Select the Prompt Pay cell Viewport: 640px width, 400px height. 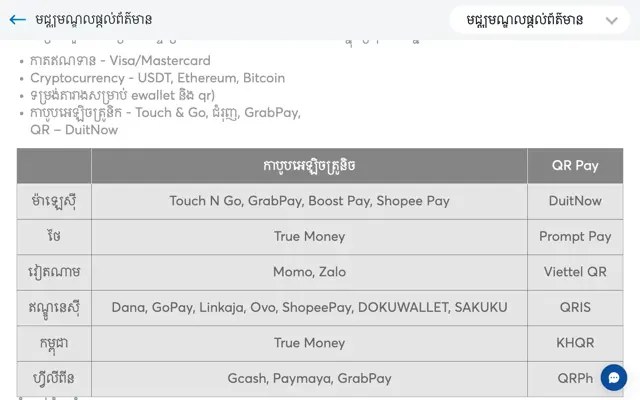[575, 236]
